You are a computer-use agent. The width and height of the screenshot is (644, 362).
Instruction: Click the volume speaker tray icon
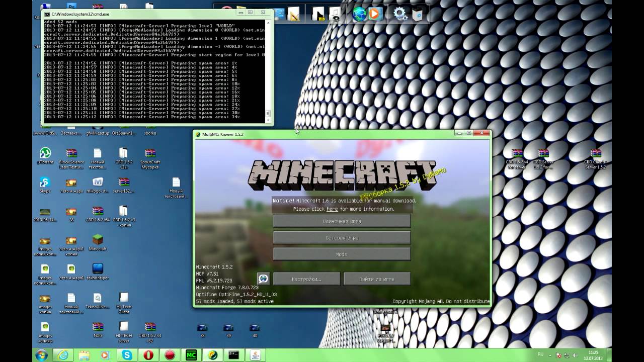click(x=575, y=355)
